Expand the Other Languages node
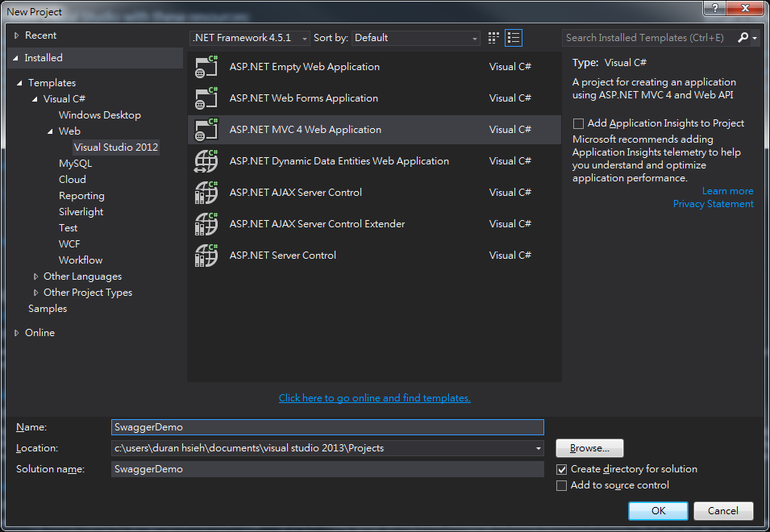The width and height of the screenshot is (770, 532). click(x=35, y=276)
